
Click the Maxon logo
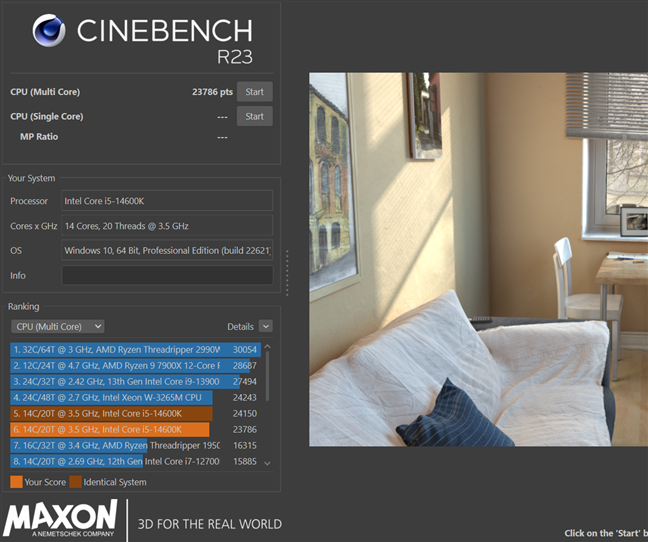60,518
